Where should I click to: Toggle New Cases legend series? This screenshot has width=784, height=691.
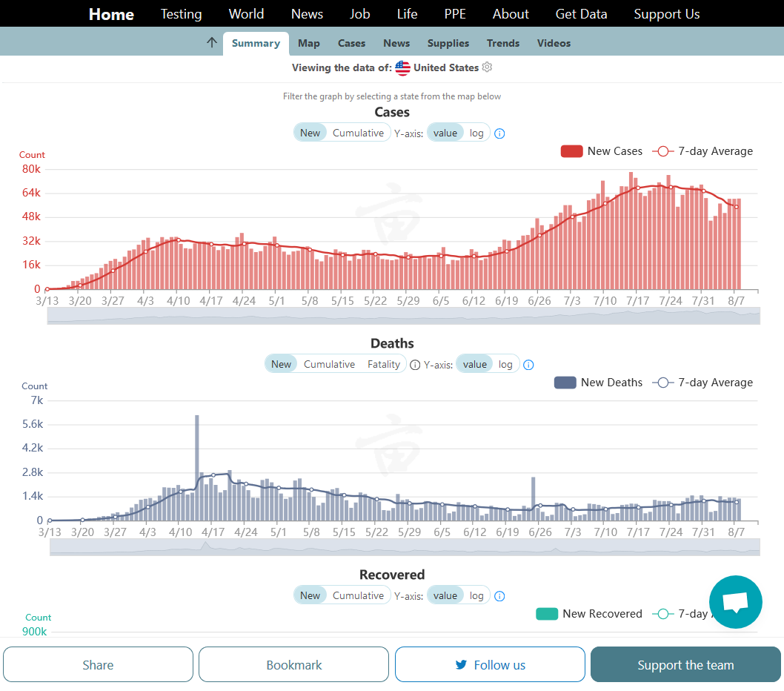tap(602, 151)
